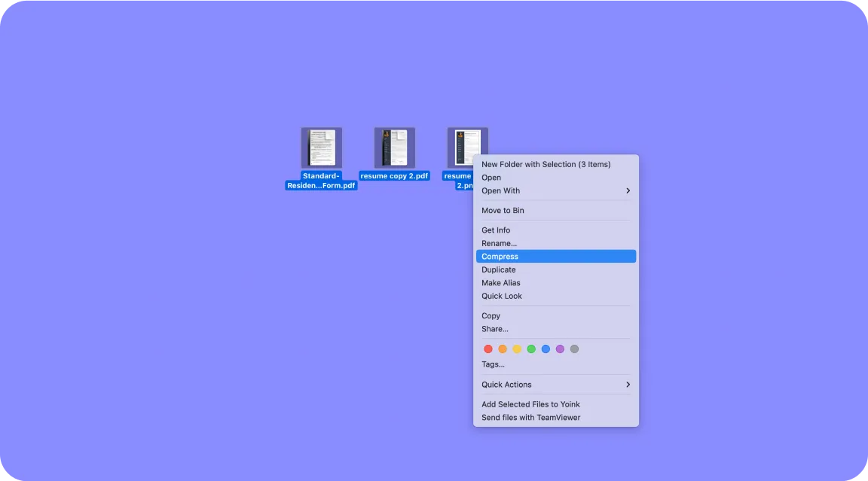Apply the red tag color
Image resolution: width=868 pixels, height=481 pixels.
point(488,349)
